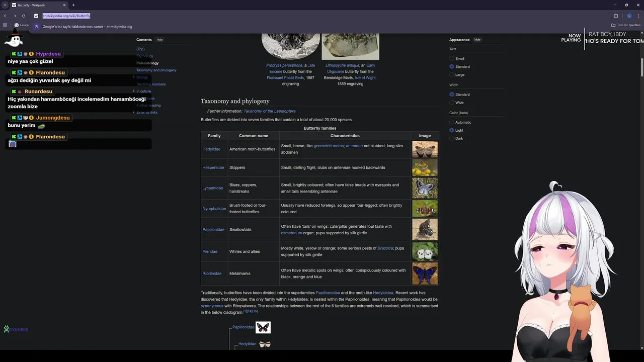Viewport: 644px width, 362px height.
Task: Open Paleontology in contents list
Action: 147,63
